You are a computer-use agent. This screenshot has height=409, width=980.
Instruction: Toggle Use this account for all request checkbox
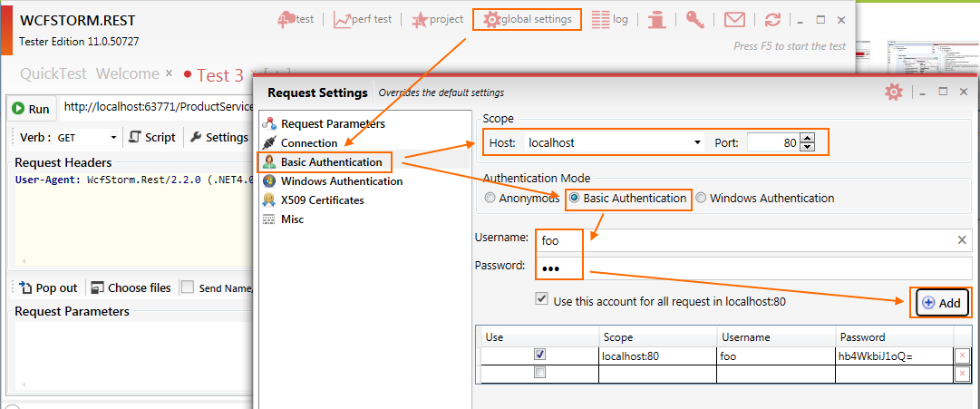[x=541, y=298]
